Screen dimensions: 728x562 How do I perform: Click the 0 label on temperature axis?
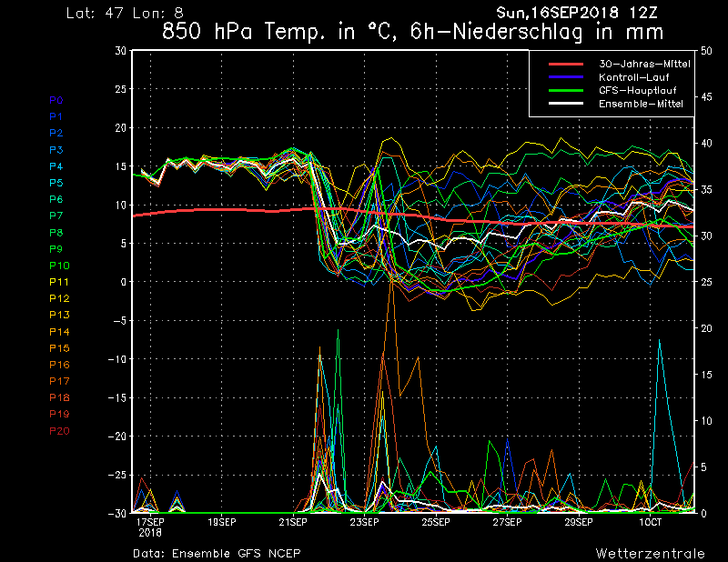pyautogui.click(x=124, y=282)
